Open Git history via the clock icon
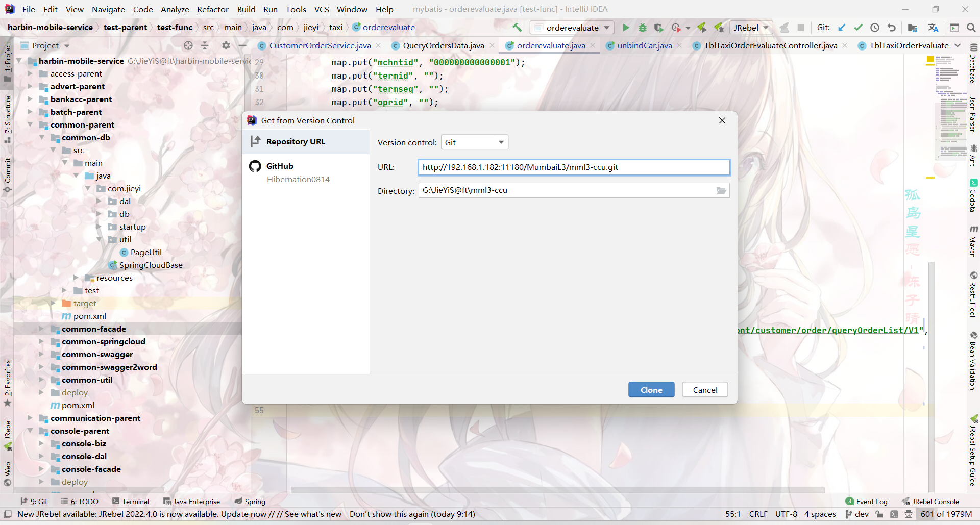 click(875, 28)
